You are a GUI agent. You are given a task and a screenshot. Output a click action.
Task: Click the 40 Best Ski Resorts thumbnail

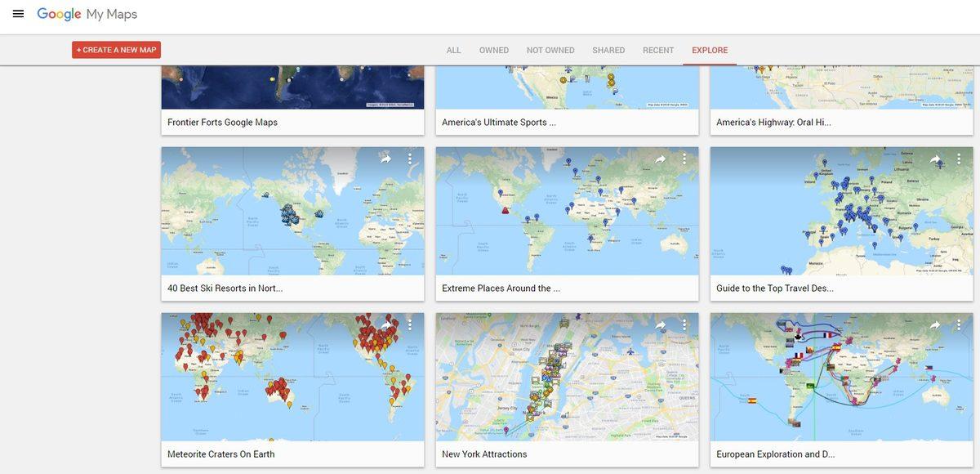292,211
